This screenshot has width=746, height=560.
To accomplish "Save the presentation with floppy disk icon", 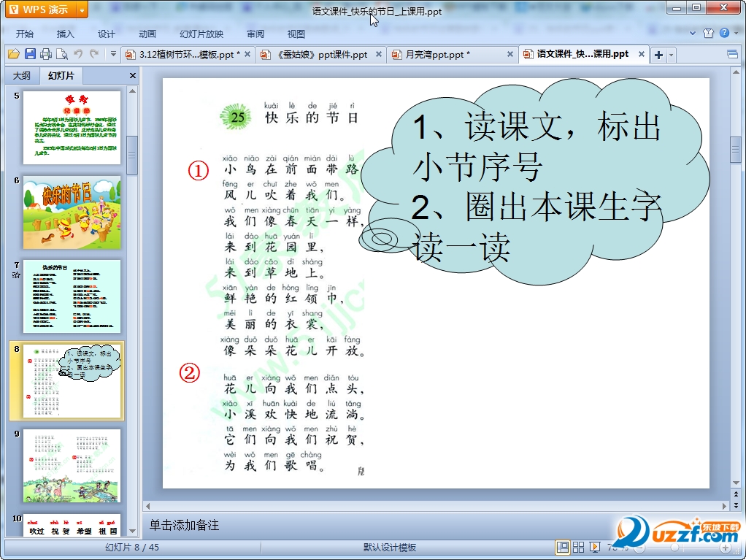I will 30,54.
